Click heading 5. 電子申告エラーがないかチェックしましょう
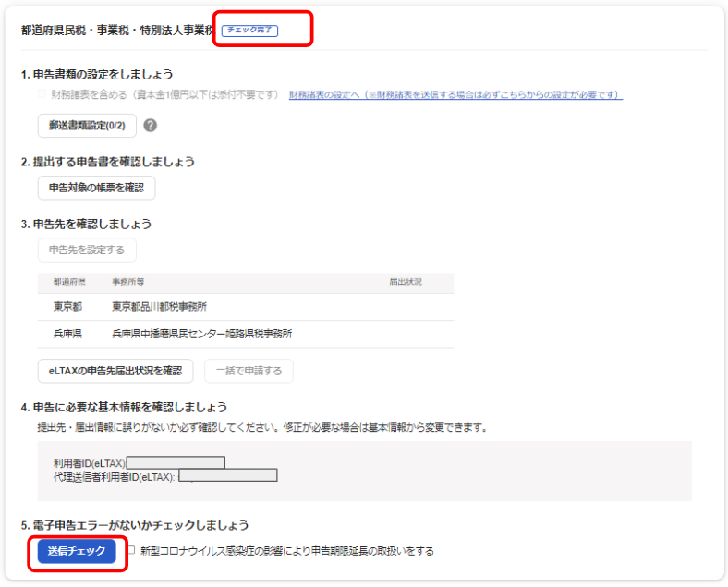 pyautogui.click(x=135, y=525)
